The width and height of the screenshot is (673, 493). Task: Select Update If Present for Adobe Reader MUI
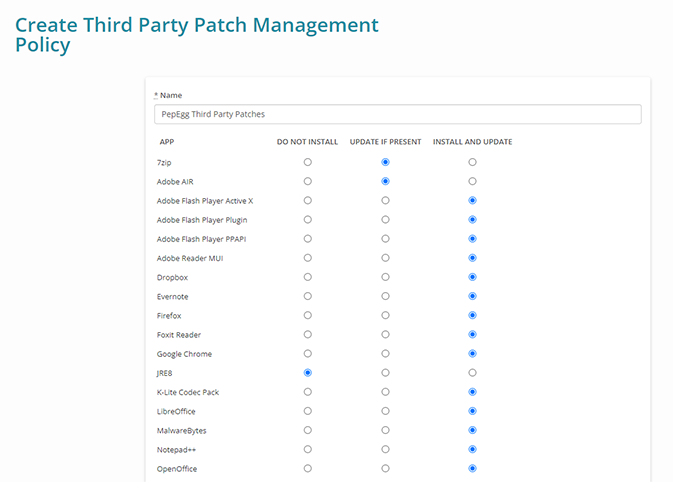click(385, 258)
